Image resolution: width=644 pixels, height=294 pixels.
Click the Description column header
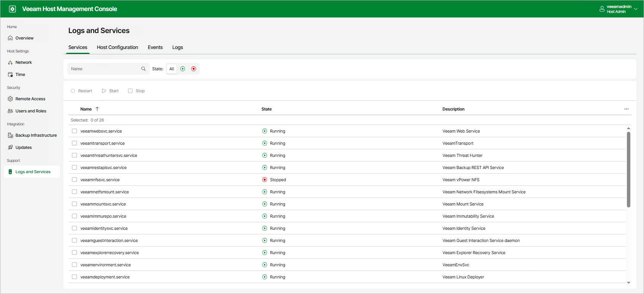click(x=453, y=109)
